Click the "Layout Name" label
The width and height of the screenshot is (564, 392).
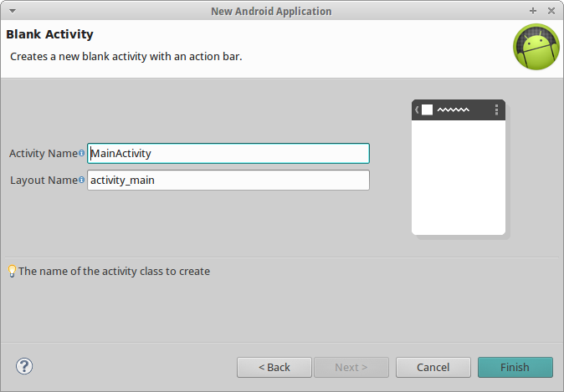click(x=44, y=180)
